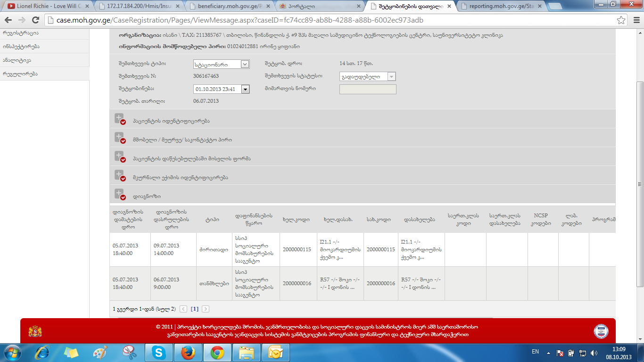Screen dimensions: 644x362
Task: Open რეგისტრაცია in the left sidebar
Action: click(21, 33)
